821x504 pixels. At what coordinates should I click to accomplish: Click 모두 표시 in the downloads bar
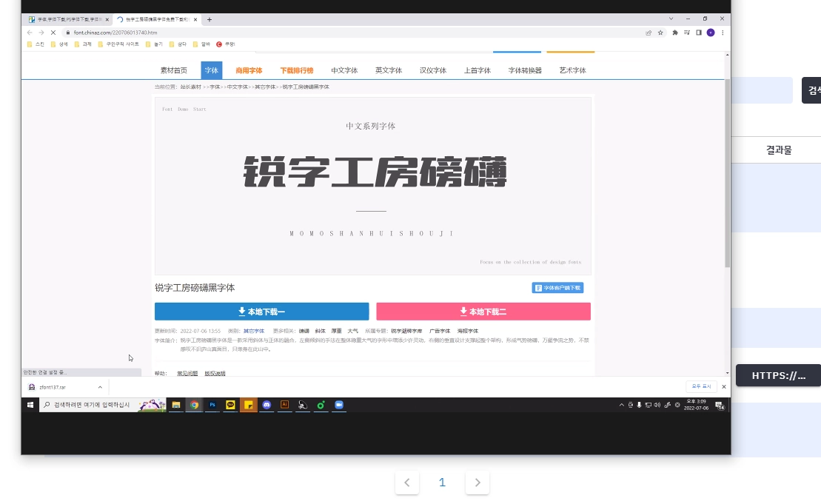point(701,386)
